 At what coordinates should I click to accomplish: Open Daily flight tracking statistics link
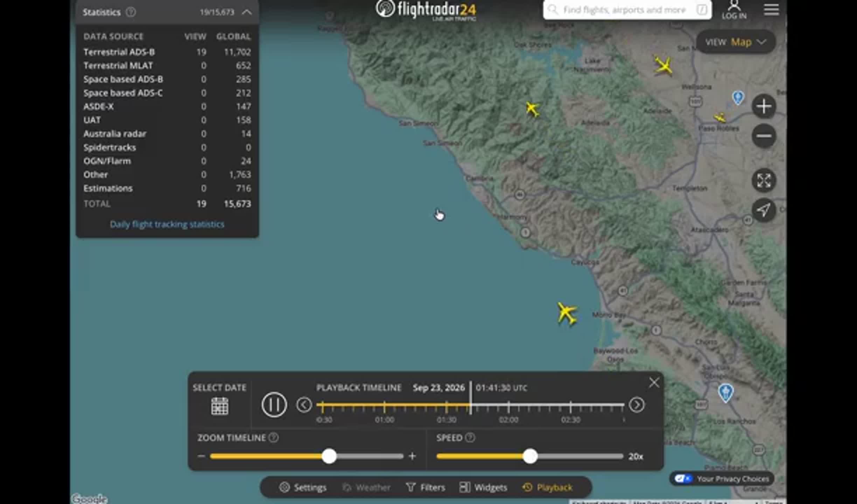coord(167,224)
